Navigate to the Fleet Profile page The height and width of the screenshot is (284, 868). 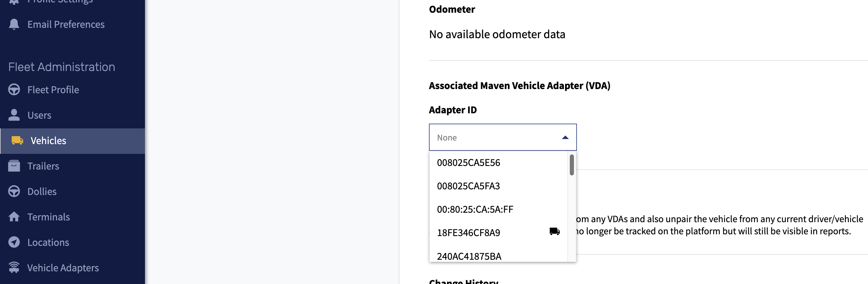pos(53,90)
